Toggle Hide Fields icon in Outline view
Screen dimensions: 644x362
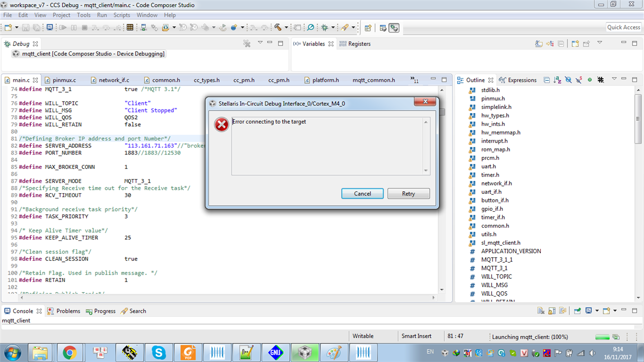point(568,80)
